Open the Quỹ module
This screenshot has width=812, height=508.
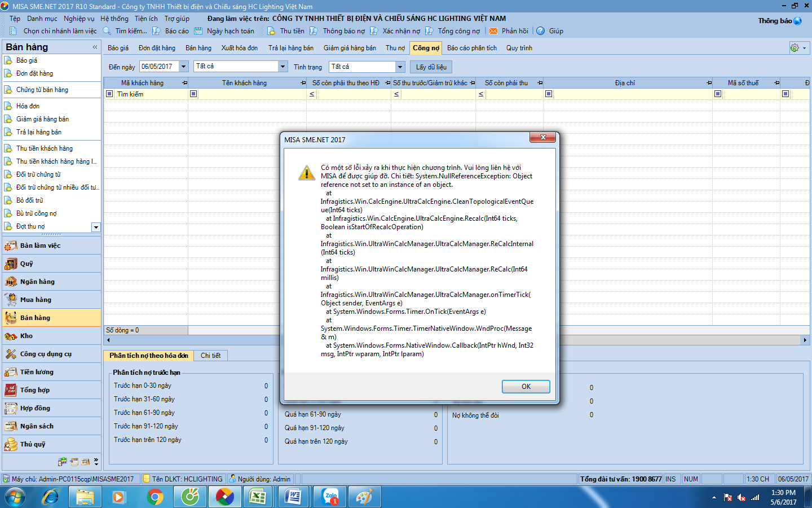51,264
